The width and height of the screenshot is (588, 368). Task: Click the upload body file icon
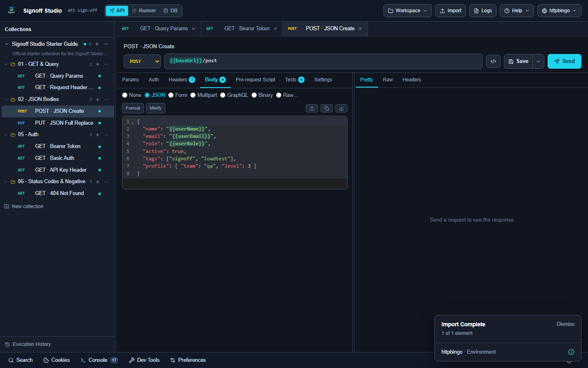click(312, 108)
